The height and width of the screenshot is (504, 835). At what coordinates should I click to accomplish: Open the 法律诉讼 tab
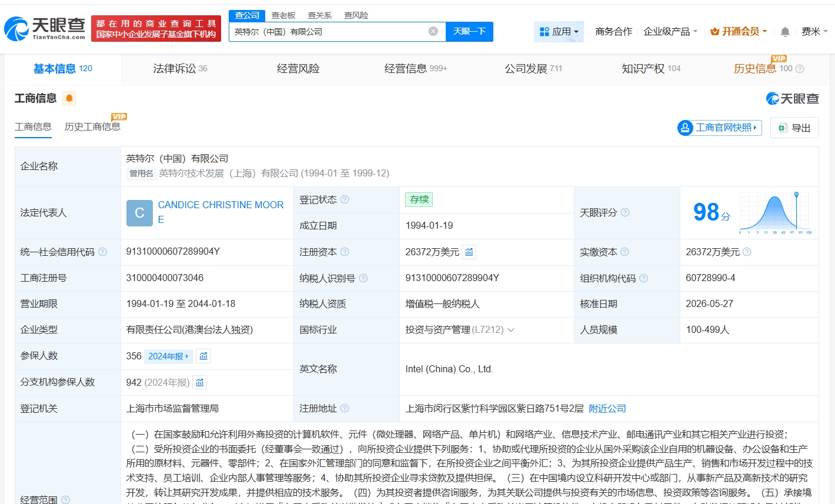[180, 69]
